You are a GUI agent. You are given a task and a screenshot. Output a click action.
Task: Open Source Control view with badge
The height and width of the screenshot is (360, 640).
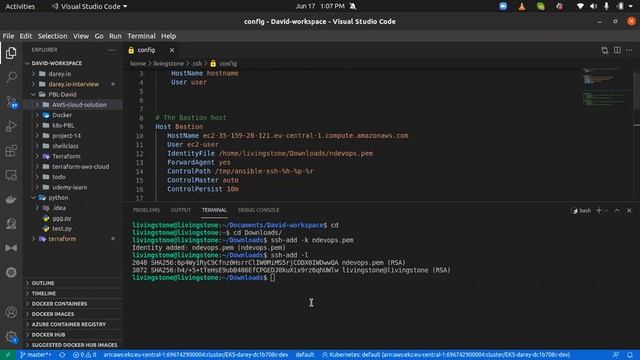click(x=11, y=102)
